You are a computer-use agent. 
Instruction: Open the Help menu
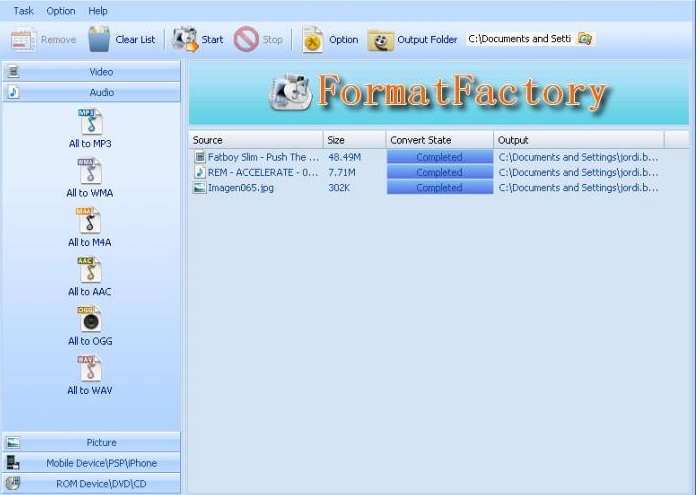click(x=98, y=11)
